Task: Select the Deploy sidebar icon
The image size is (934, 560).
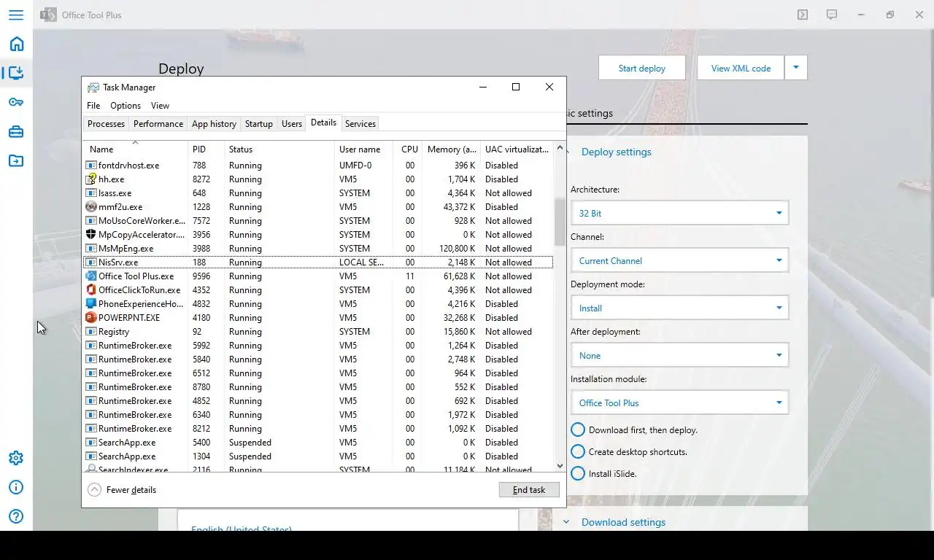Action: pyautogui.click(x=16, y=73)
